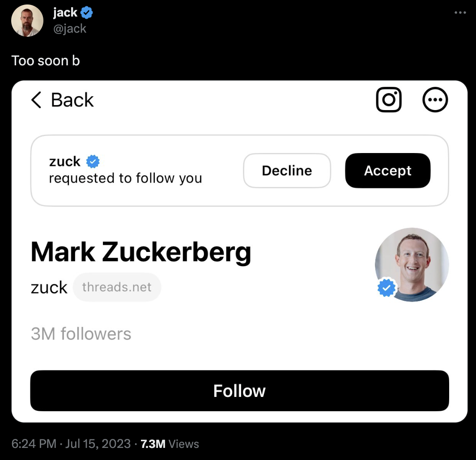Decline the follow request from zuck
Image resolution: width=476 pixels, height=460 pixels.
287,170
